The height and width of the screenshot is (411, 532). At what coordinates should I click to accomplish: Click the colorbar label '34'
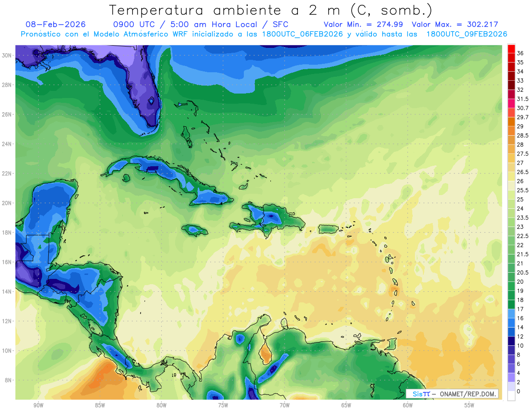(x=520, y=71)
